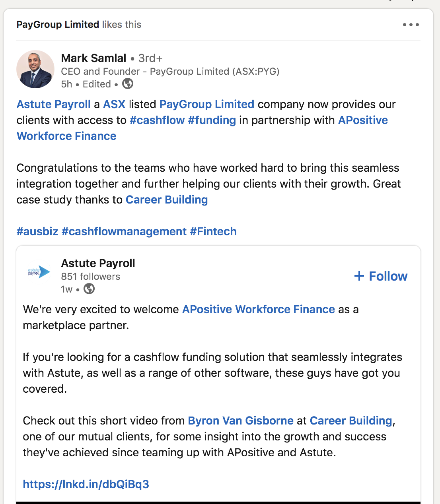440x504 pixels.
Task: Open the #cashflow hashtag
Action: click(x=157, y=120)
